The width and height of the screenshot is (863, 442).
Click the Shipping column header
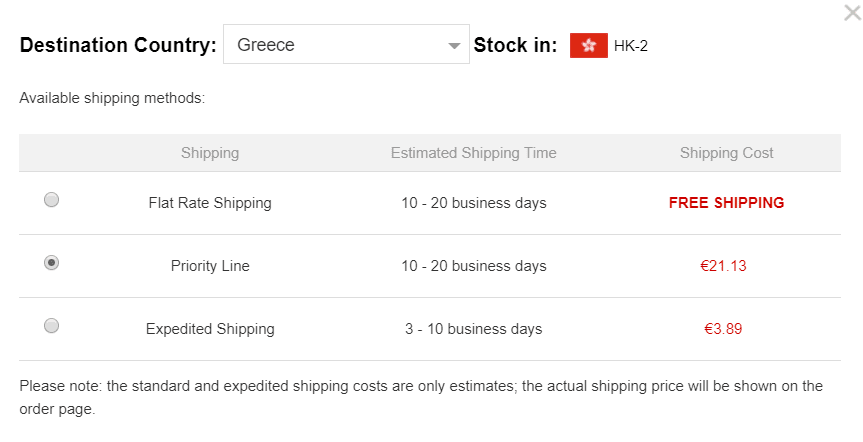(x=210, y=153)
